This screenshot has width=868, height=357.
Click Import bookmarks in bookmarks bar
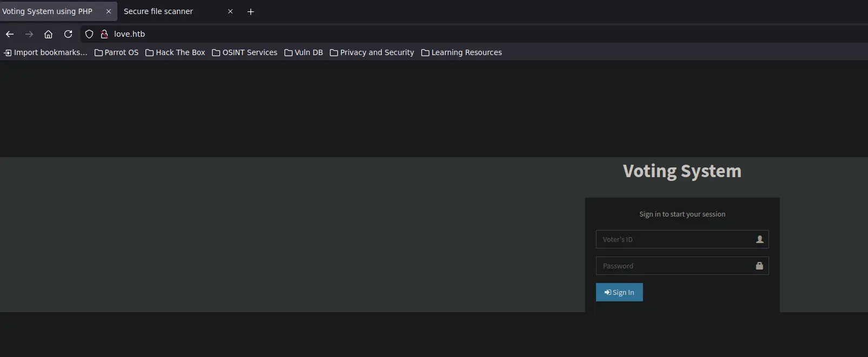tap(45, 52)
